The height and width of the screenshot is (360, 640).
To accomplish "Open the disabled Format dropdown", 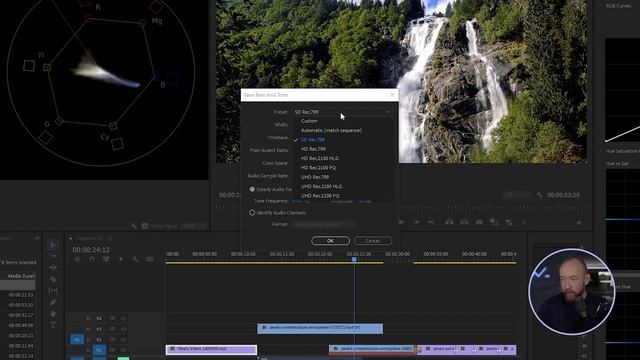I will (x=323, y=224).
